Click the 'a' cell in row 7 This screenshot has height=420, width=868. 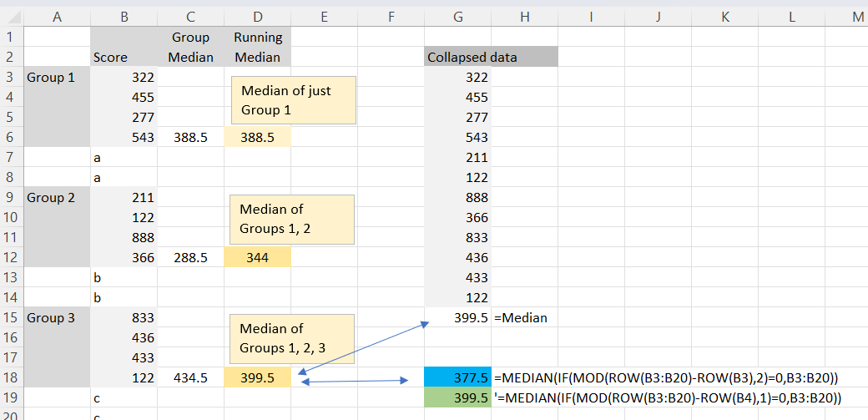pos(124,157)
